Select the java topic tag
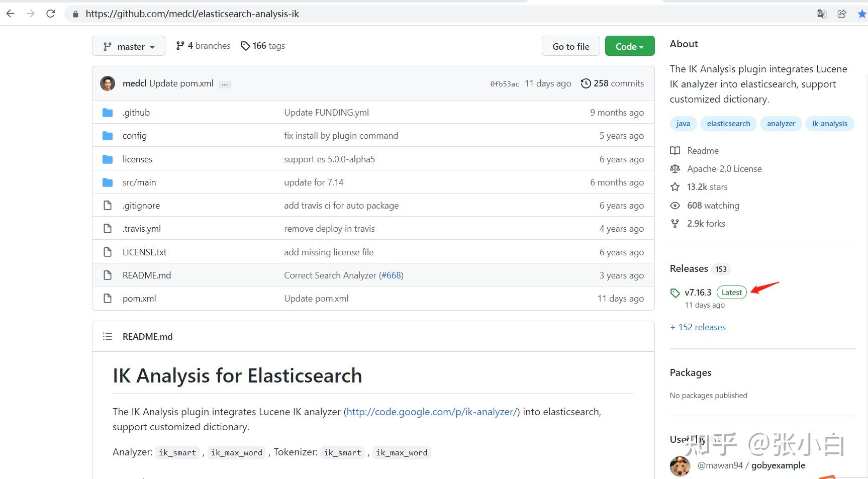868x479 pixels. [x=683, y=123]
